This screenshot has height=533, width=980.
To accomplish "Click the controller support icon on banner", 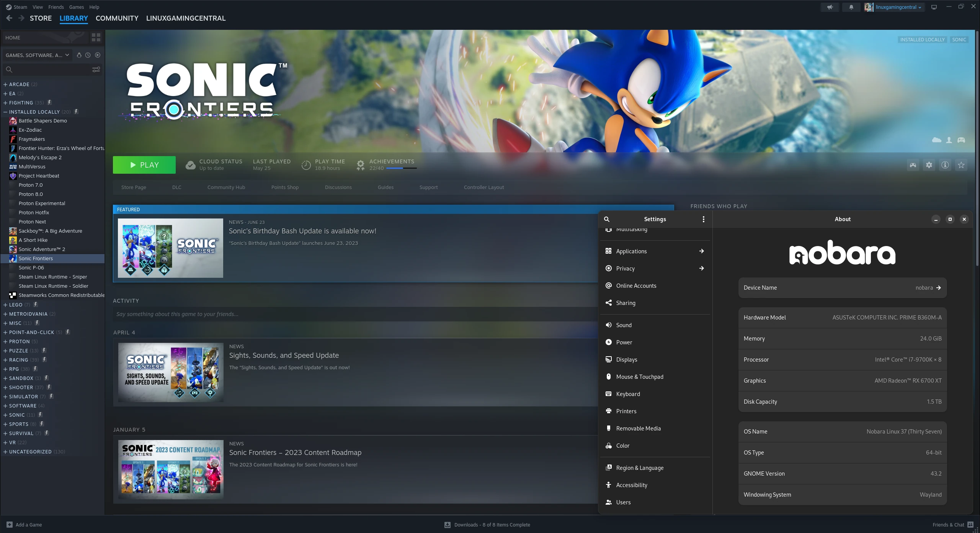I will point(961,140).
